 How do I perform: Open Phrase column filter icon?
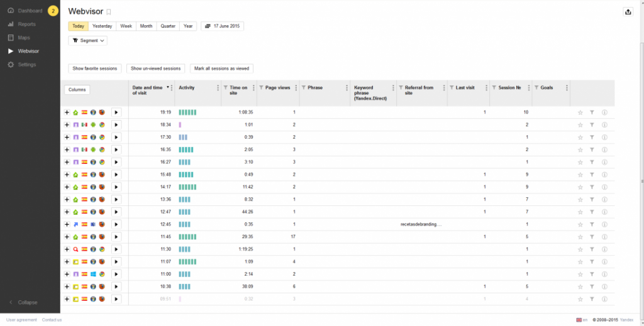click(304, 88)
